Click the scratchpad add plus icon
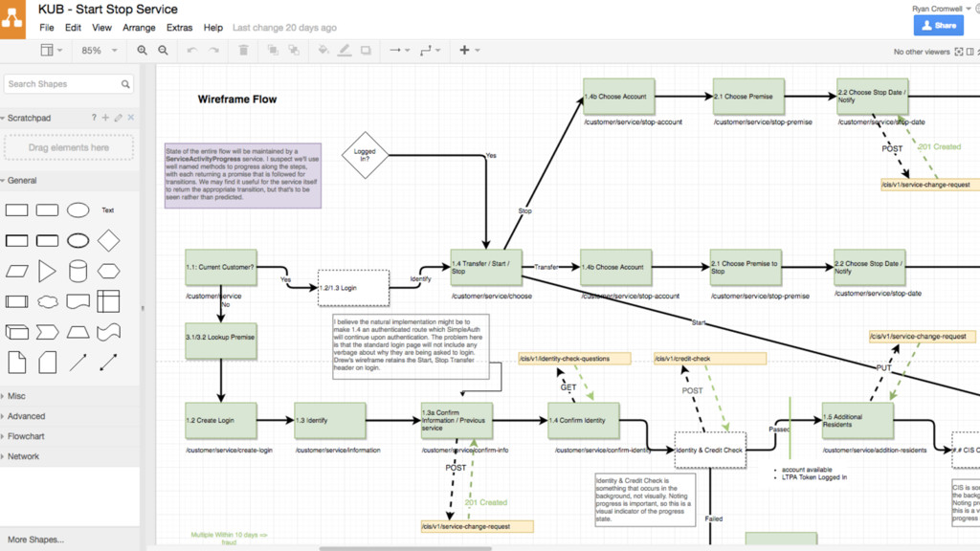980x551 pixels. tap(106, 118)
